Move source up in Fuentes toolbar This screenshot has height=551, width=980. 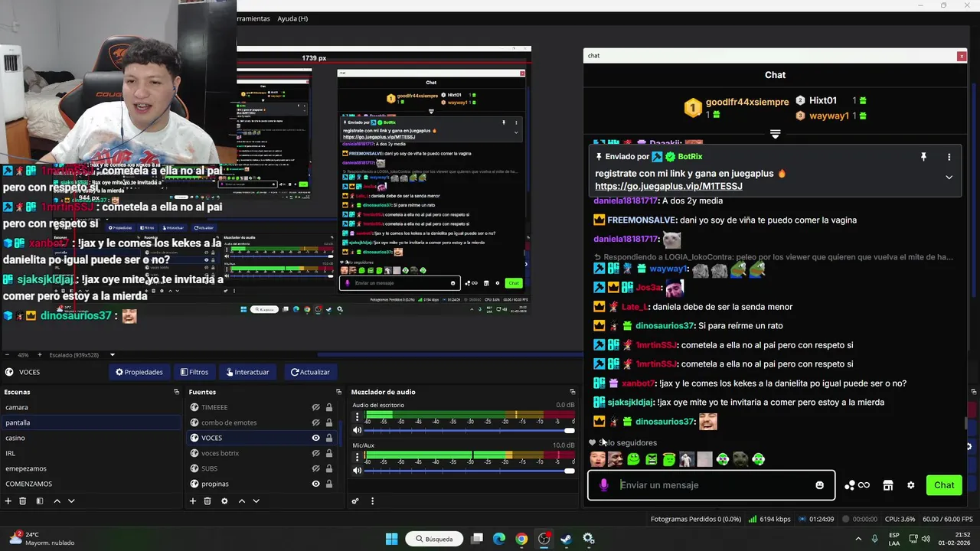click(x=241, y=501)
